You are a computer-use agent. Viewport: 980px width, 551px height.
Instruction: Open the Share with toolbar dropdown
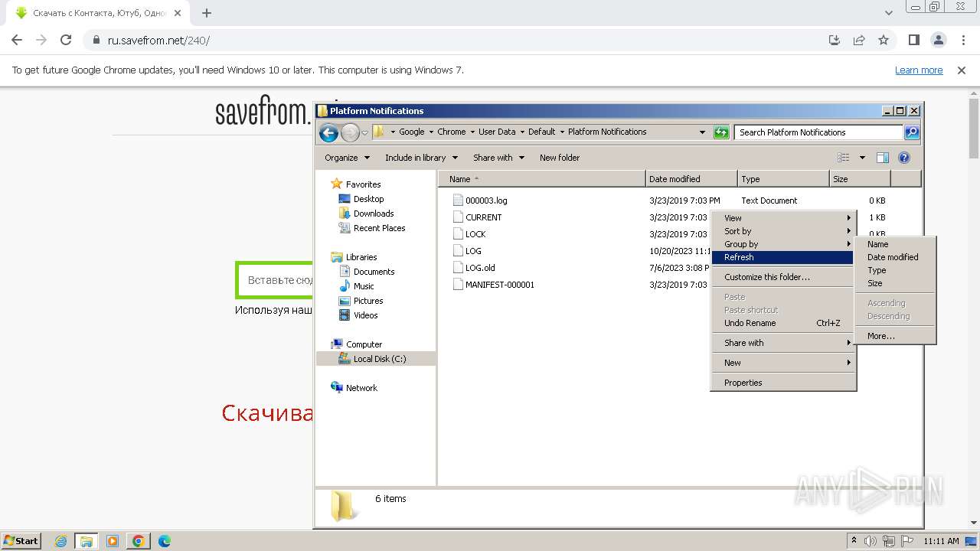(x=498, y=158)
